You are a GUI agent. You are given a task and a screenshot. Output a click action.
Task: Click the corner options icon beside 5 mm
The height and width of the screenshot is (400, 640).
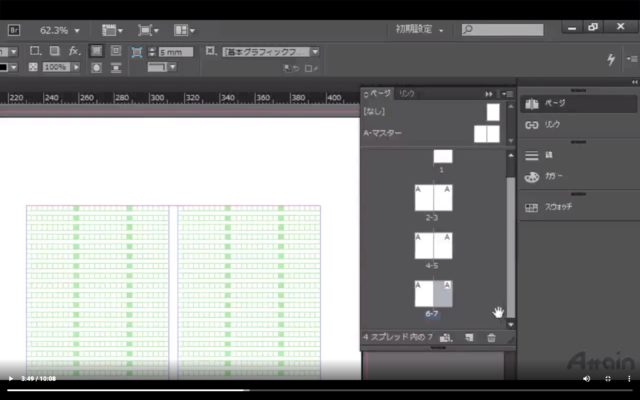click(137, 52)
